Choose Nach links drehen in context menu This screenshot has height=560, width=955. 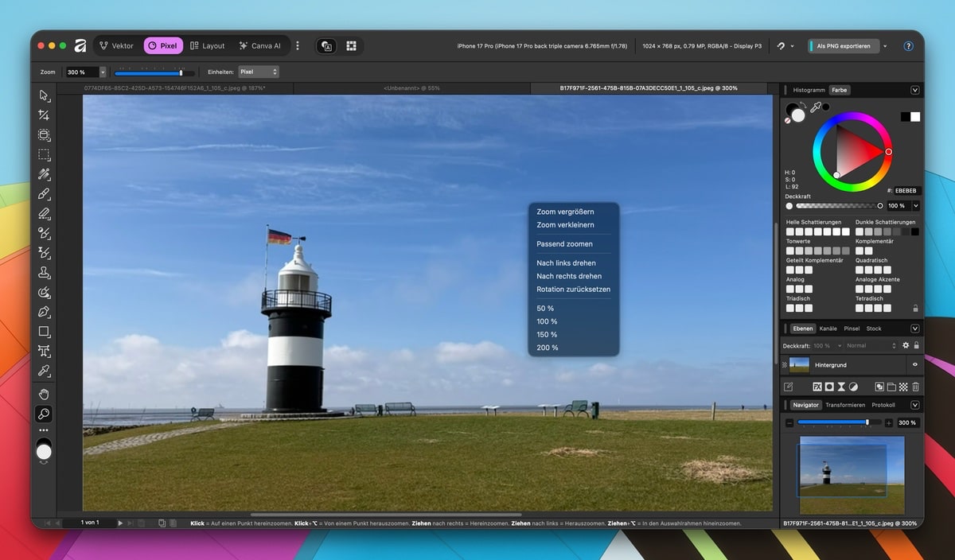coord(566,262)
